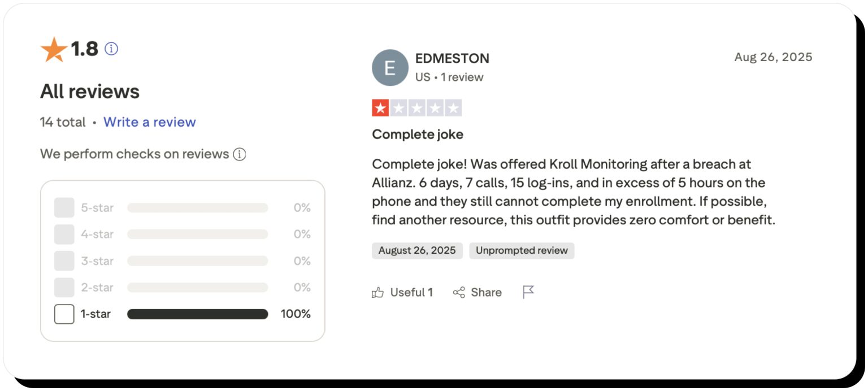Screen dimensions: 868x391
Task: Click the thumbs-up Useful icon
Action: click(x=377, y=292)
